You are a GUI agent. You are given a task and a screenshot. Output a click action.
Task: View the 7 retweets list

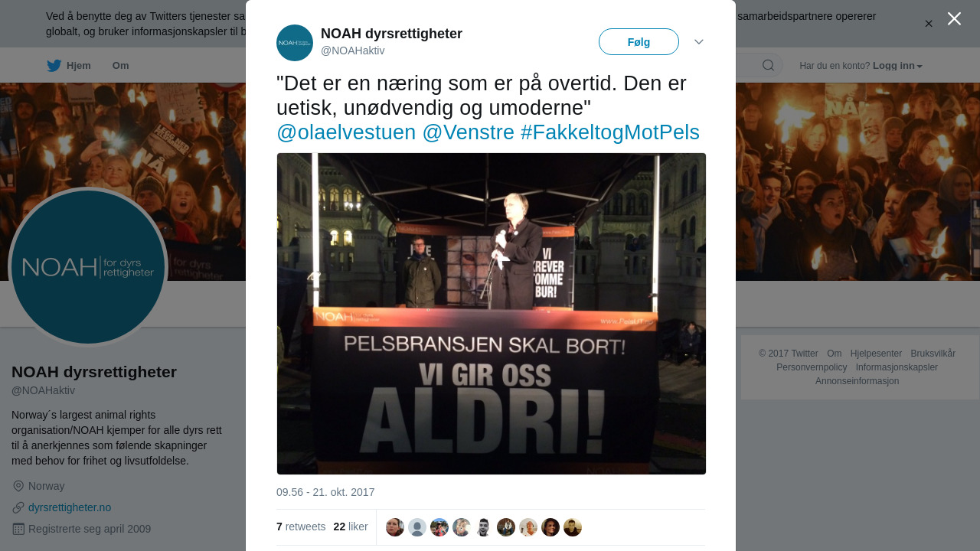point(301,527)
